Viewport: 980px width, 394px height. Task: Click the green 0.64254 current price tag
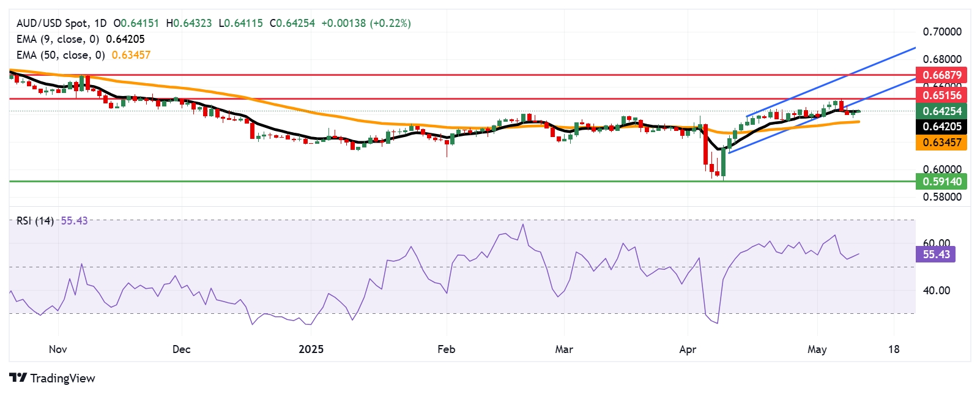(x=941, y=111)
